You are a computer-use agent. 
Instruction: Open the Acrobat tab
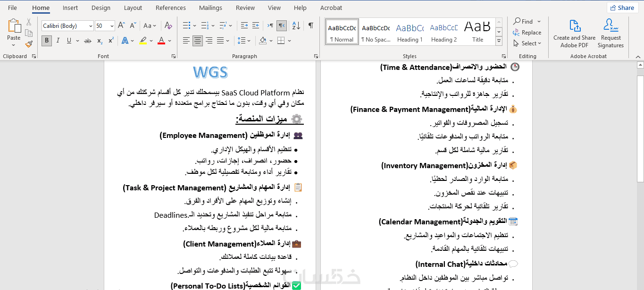[331, 8]
